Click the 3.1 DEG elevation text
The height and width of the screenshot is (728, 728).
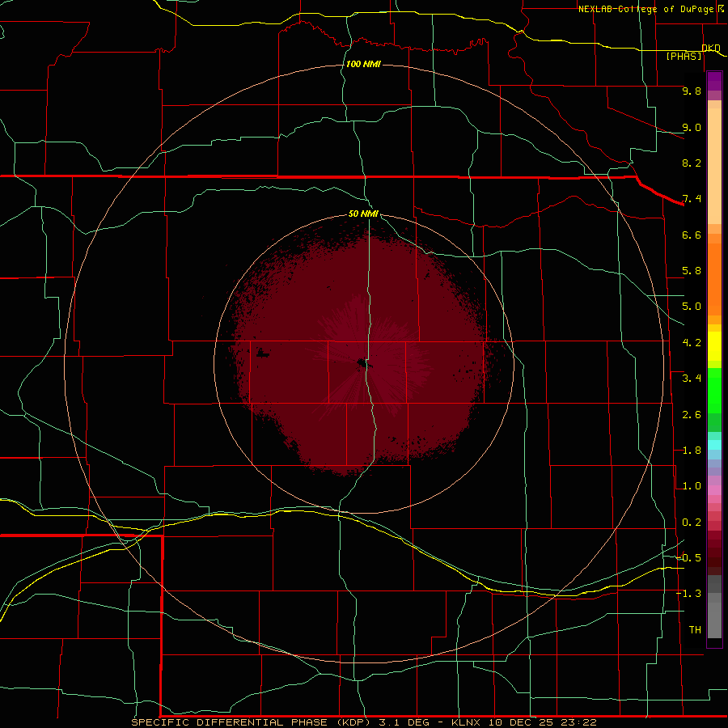406,722
